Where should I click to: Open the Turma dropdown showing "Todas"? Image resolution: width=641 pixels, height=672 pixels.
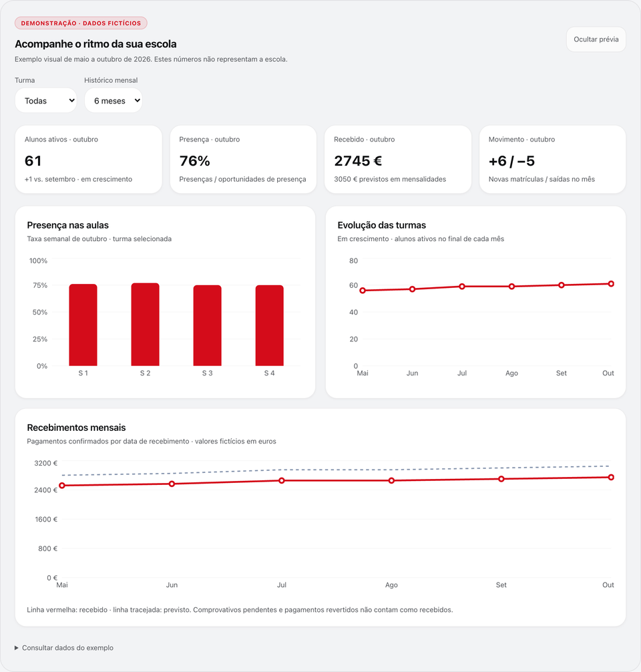[46, 101]
